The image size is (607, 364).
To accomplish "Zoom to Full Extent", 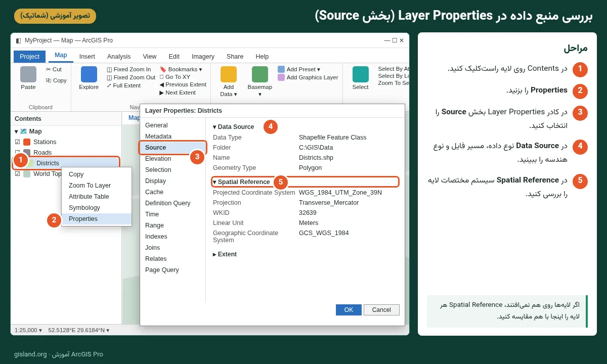I will coord(123,85).
